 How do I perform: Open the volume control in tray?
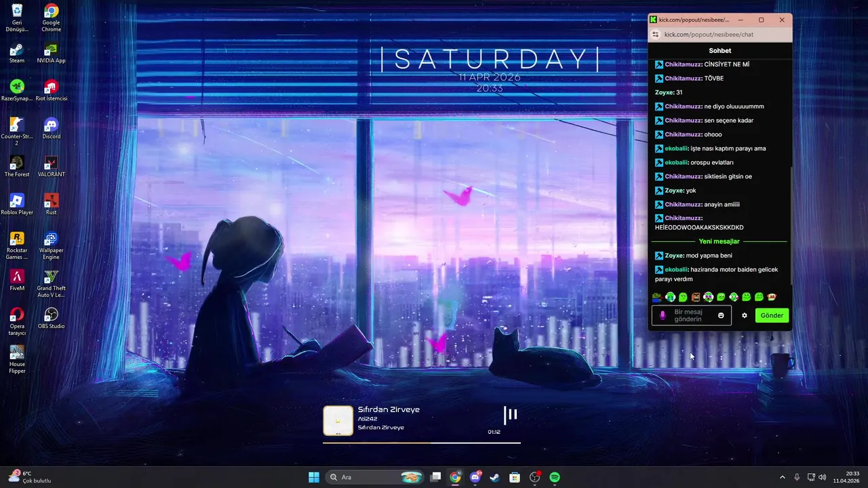point(823,477)
